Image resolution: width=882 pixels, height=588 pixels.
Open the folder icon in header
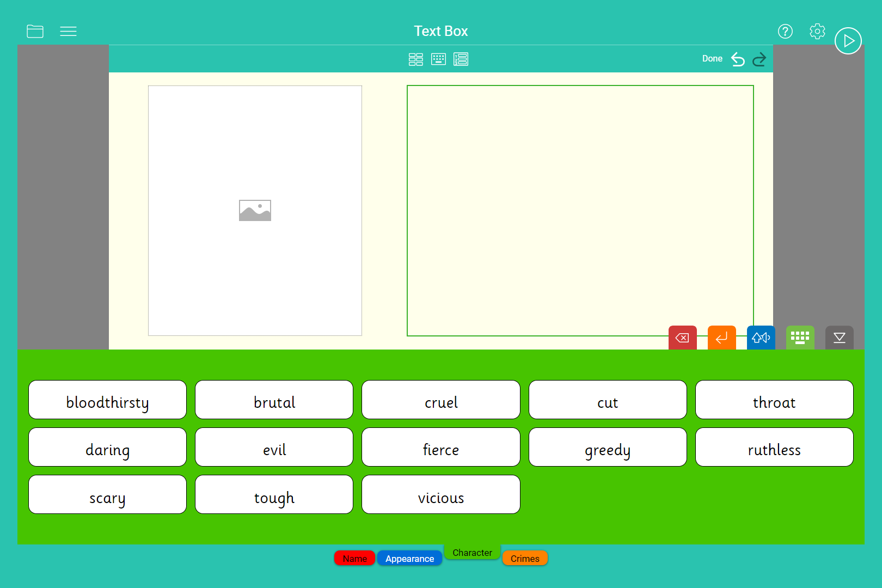pyautogui.click(x=35, y=31)
